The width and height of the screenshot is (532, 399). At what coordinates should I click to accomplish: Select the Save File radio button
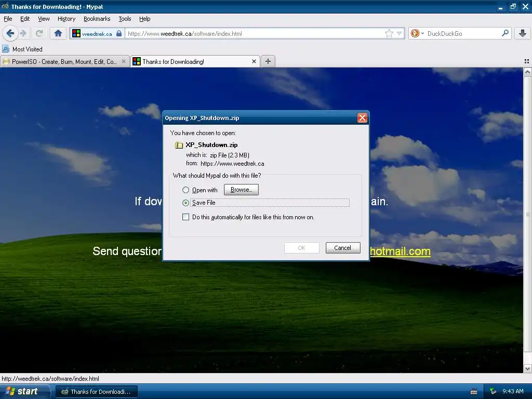185,203
